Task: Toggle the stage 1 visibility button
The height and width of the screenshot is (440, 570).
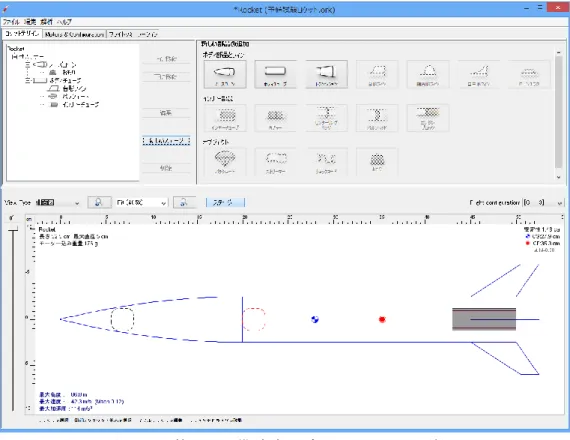Action: pos(225,203)
